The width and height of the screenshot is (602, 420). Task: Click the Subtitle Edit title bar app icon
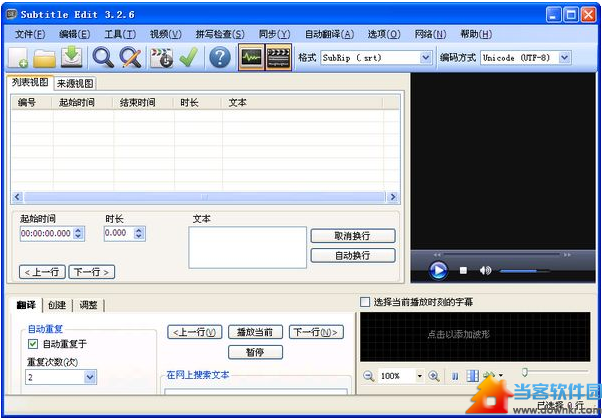coord(12,14)
